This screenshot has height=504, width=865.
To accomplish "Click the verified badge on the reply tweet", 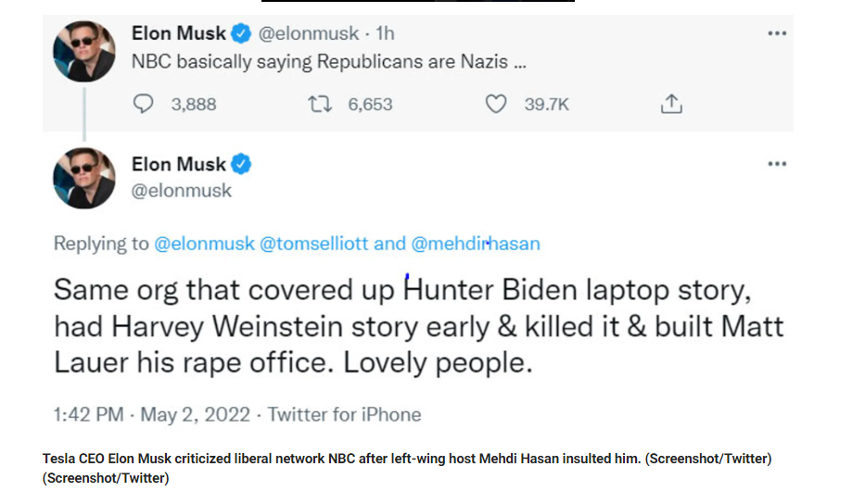I will pyautogui.click(x=241, y=165).
